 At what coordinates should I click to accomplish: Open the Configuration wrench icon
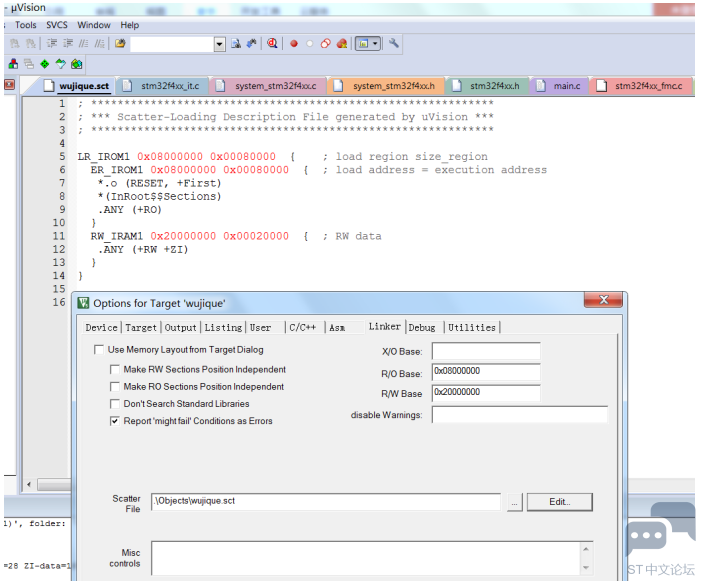coord(394,43)
